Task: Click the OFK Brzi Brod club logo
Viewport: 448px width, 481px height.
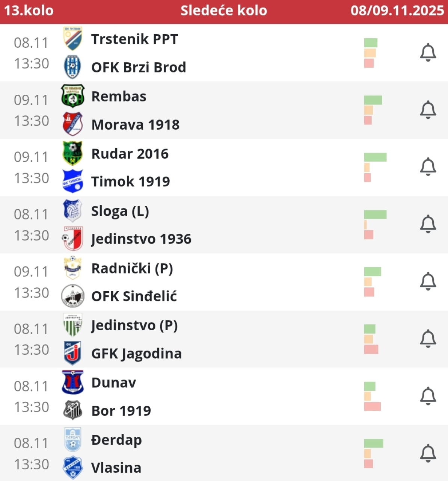Action: click(x=72, y=67)
